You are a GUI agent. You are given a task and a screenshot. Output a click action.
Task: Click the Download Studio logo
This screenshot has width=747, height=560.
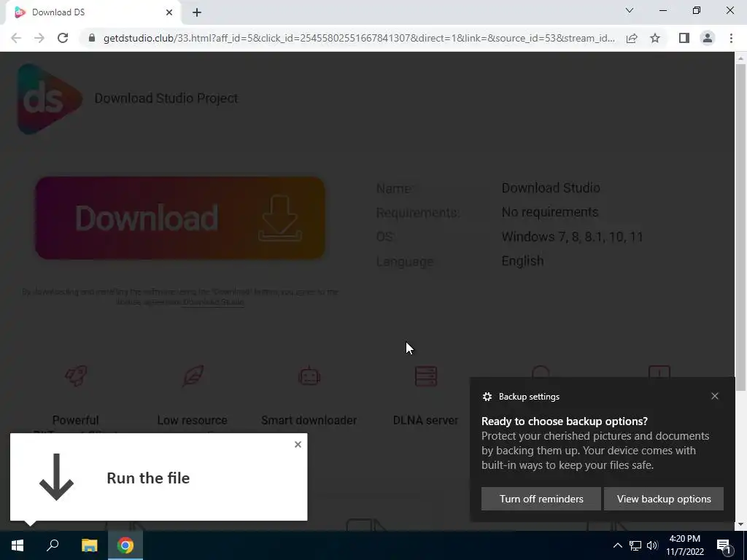50,99
